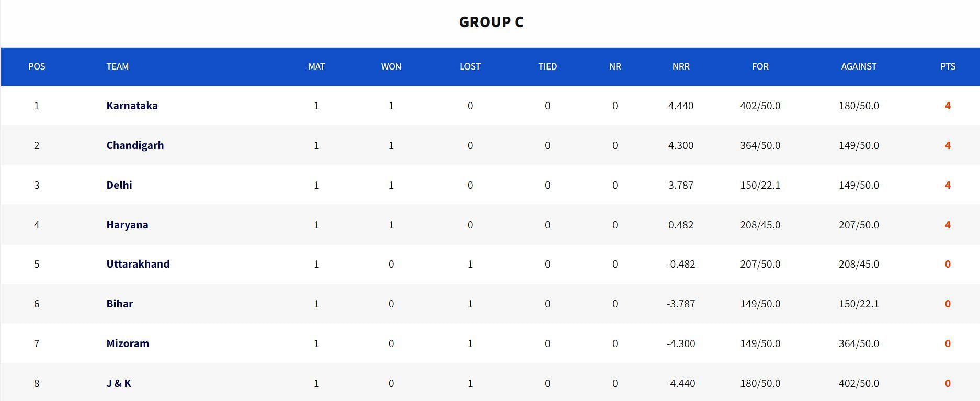The width and height of the screenshot is (980, 401).
Task: Click the WON column header
Action: (391, 66)
